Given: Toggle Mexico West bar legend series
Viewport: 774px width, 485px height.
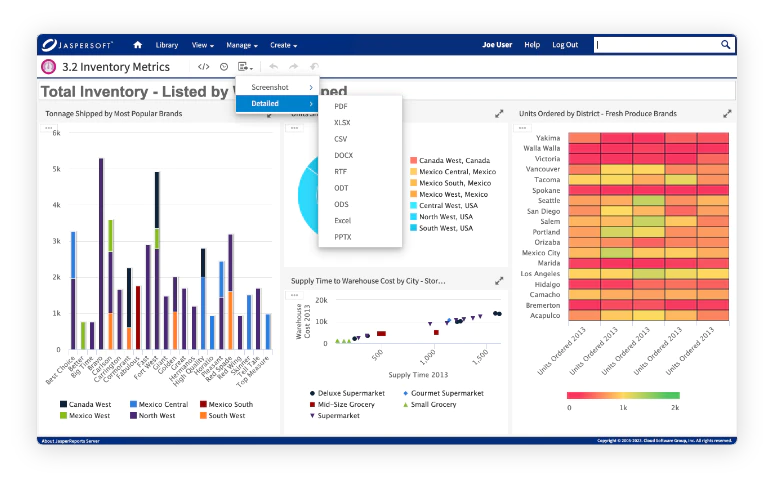Looking at the screenshot, I should [x=85, y=415].
